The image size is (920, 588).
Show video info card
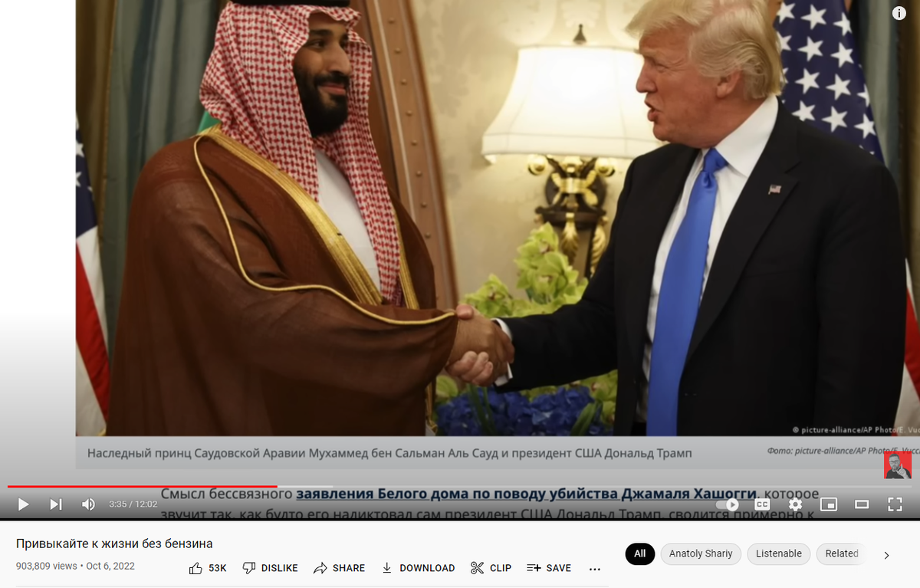pos(899,13)
